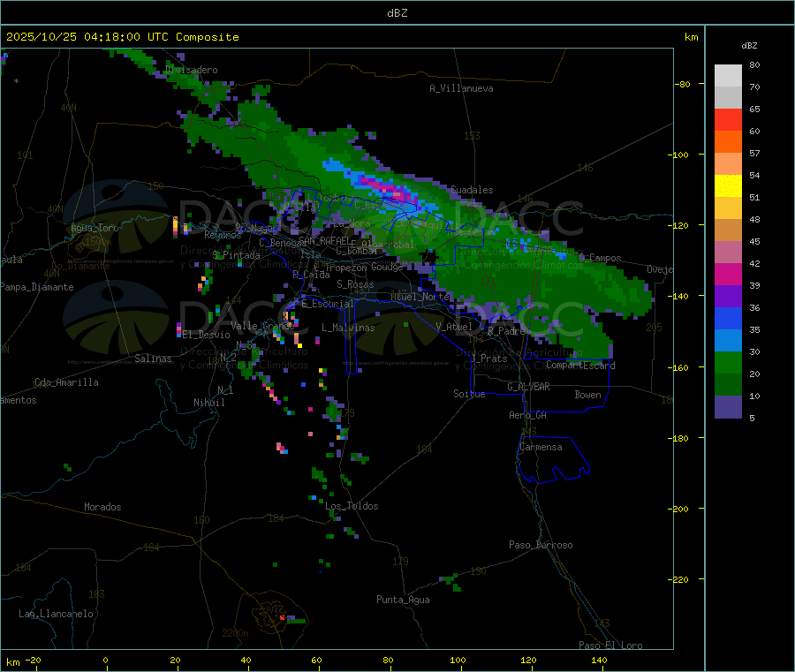The height and width of the screenshot is (672, 795).
Task: Click the purple 5 dBZ legend swatch
Action: point(728,407)
